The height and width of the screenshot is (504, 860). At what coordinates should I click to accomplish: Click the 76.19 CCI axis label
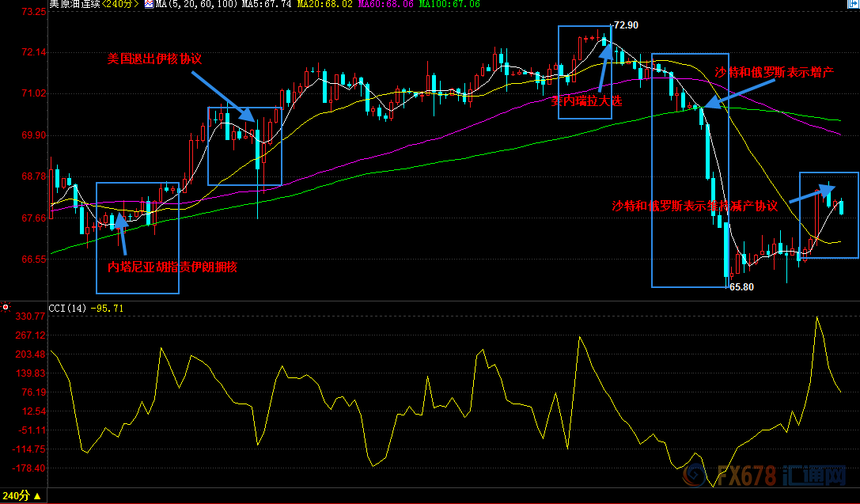(33, 392)
